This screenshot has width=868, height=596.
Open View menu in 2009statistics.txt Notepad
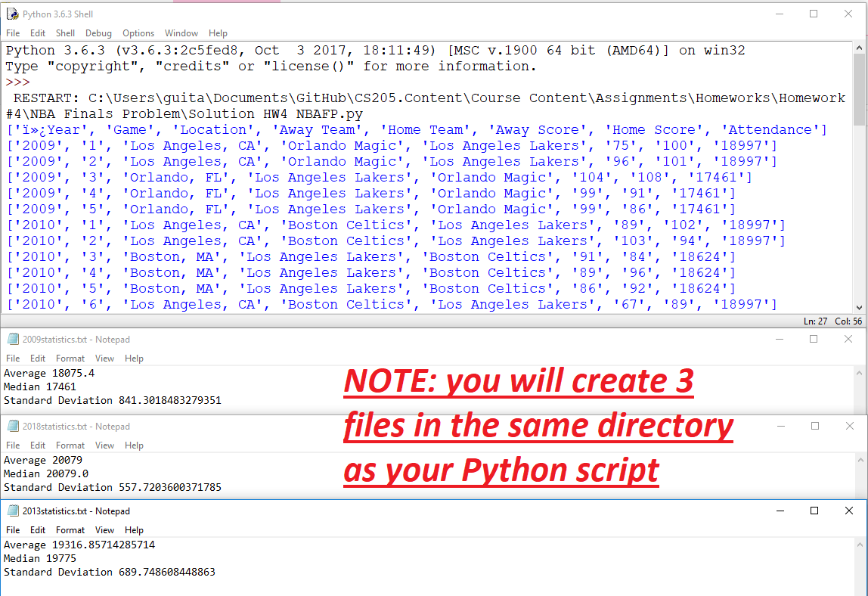104,359
